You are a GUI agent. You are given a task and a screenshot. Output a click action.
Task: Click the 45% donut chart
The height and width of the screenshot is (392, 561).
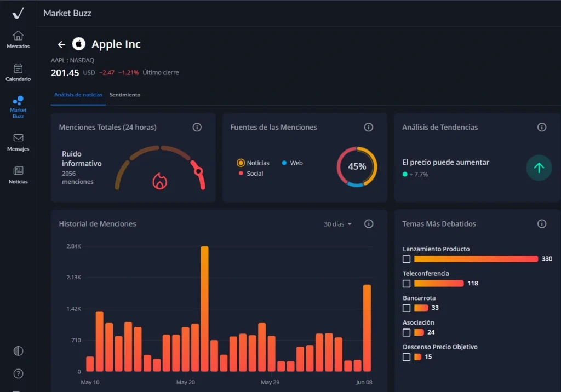coord(357,166)
